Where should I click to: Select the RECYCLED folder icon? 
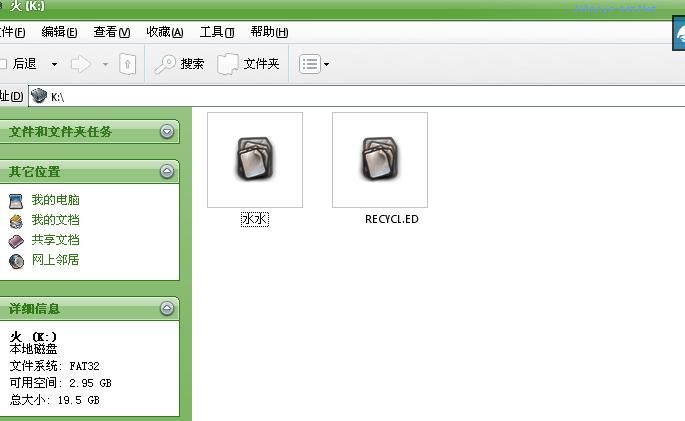pos(380,159)
